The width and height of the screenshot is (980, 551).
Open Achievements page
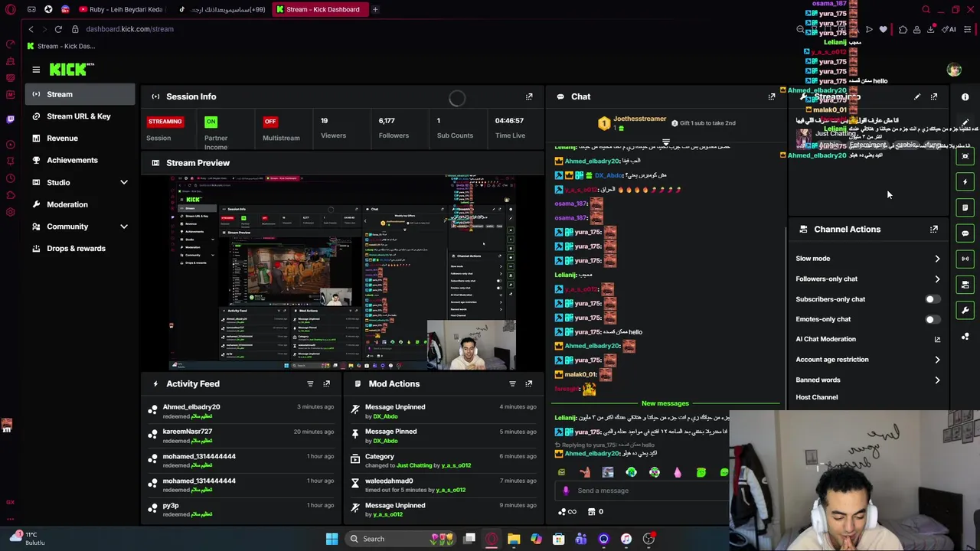click(80, 160)
